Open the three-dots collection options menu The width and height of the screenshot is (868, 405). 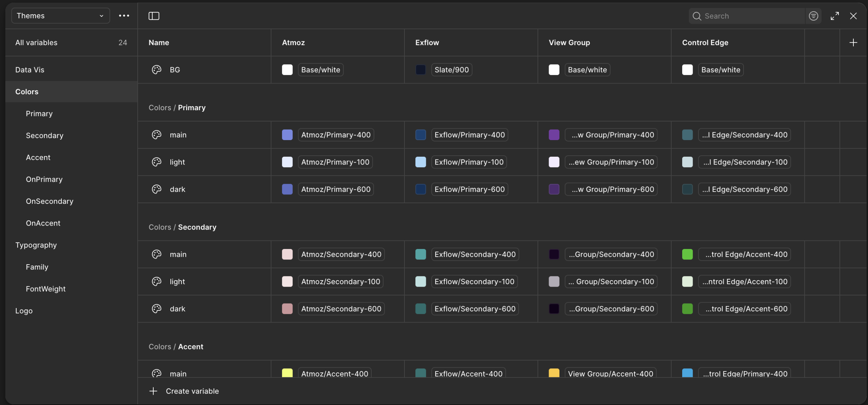[x=124, y=16]
